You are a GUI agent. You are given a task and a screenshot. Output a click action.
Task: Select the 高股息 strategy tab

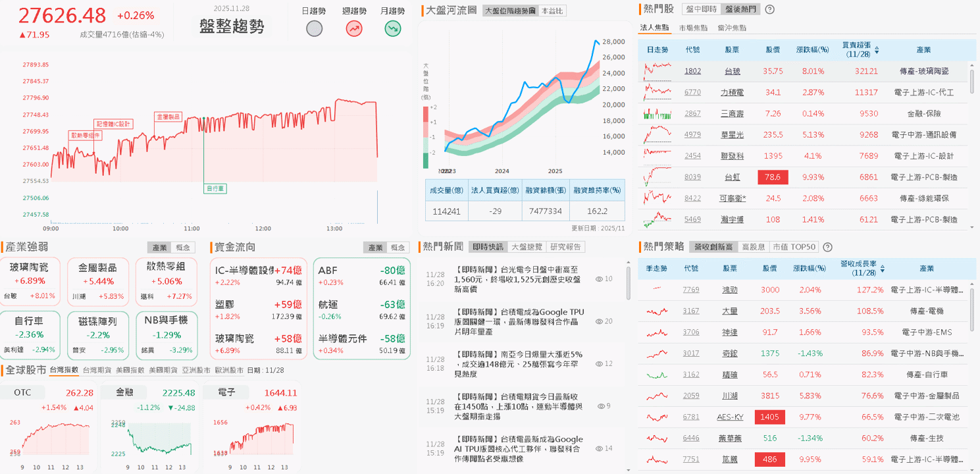click(754, 247)
